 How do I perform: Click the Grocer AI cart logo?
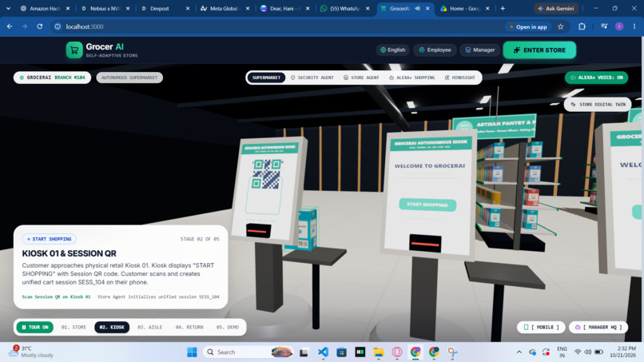tap(74, 50)
